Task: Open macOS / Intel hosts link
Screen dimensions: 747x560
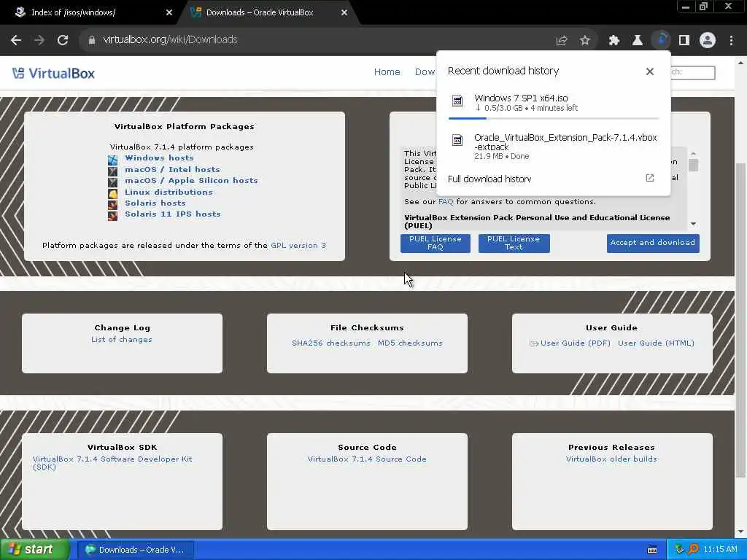Action: [172, 169]
